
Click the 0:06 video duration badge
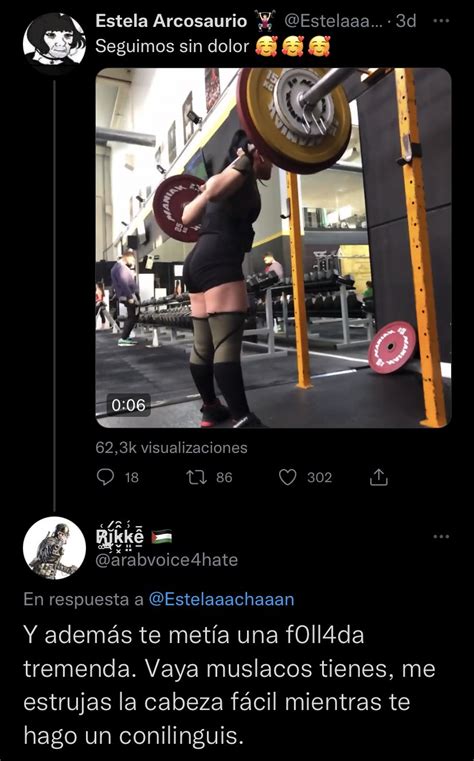pos(129,405)
